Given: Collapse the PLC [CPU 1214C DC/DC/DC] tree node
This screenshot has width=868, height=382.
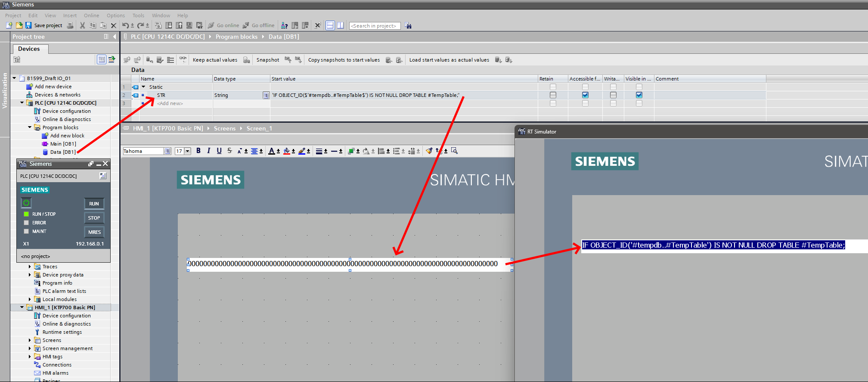Looking at the screenshot, I should tap(22, 103).
